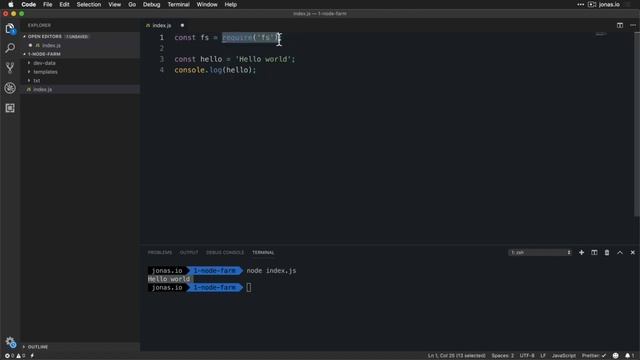
Task: Create a new terminal with the plus icon
Action: coord(581,253)
